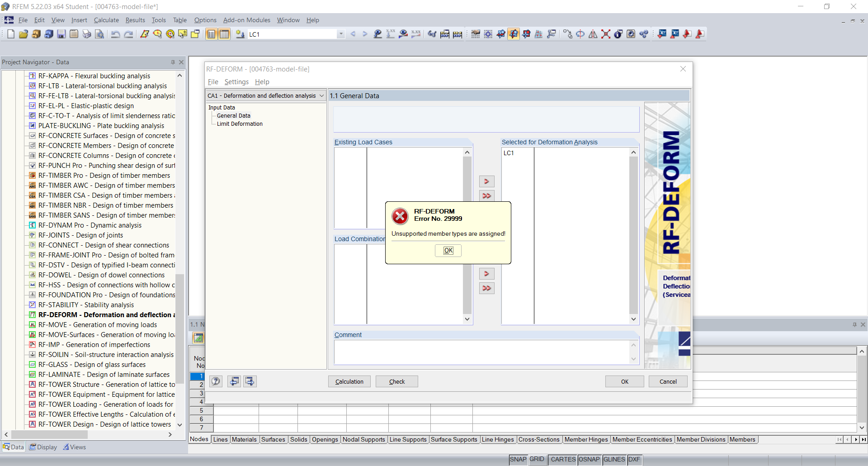868x466 pixels.
Task: Click the left-arrow table icon in RF-DEFORM
Action: click(x=234, y=381)
